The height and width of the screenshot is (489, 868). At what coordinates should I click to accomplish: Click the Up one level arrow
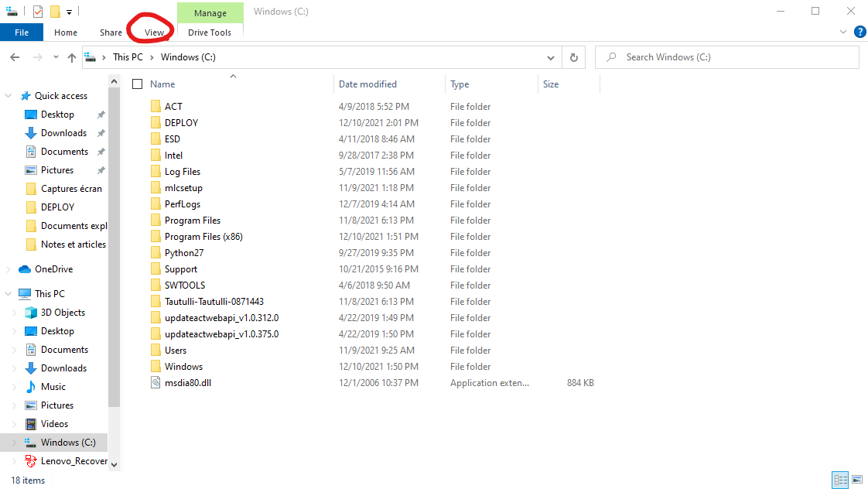pyautogui.click(x=72, y=57)
